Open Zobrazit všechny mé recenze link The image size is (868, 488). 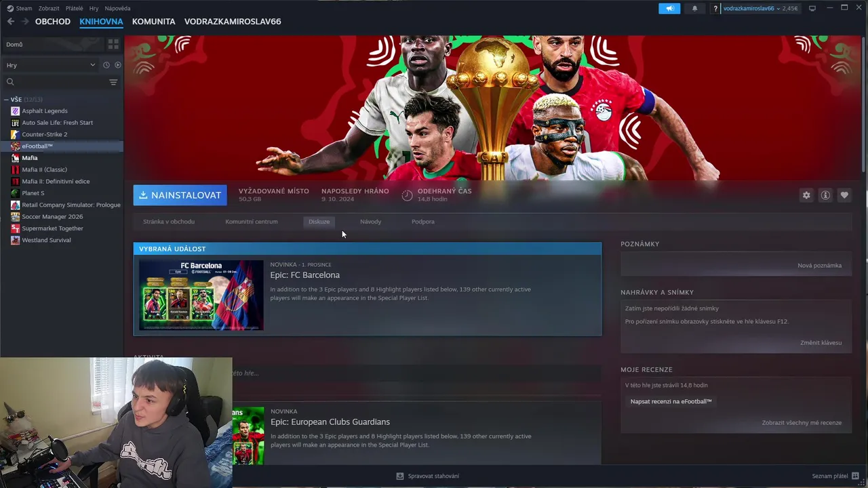[802, 423]
